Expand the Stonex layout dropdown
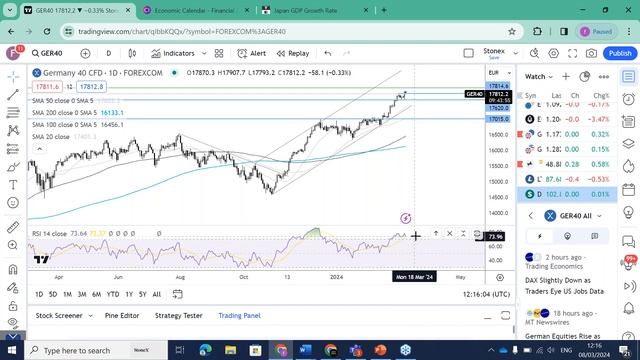 516,53
